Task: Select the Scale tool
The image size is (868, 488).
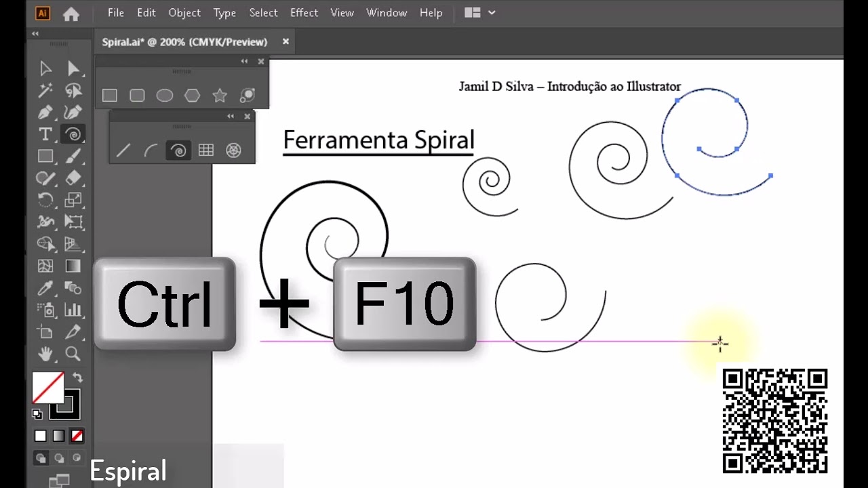Action: 73,200
